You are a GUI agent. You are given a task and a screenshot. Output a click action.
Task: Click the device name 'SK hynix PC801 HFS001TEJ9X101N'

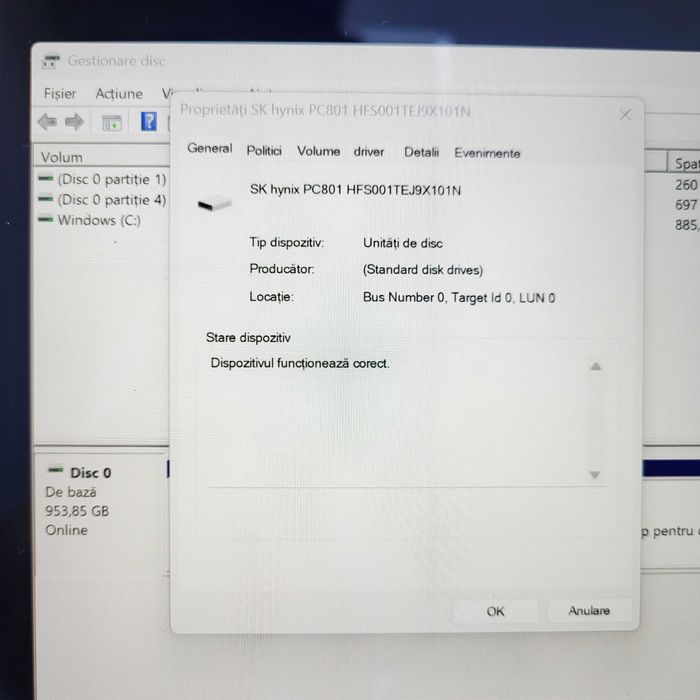(x=355, y=190)
